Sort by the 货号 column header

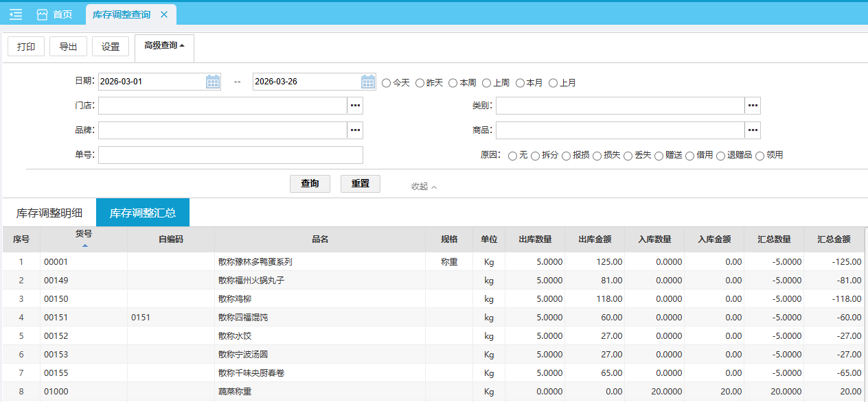tap(84, 239)
